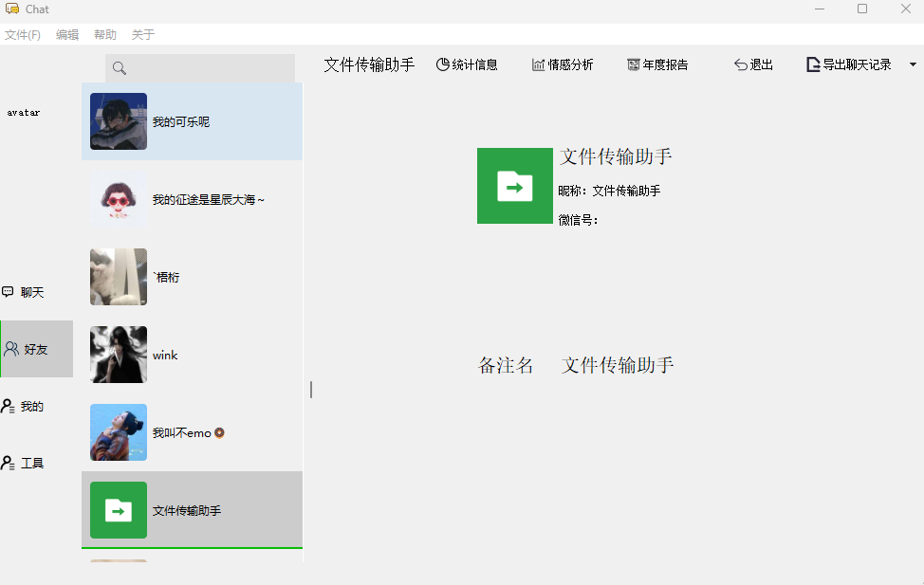Click the report icon of 年度报告
This screenshot has width=924, height=585.
point(634,64)
